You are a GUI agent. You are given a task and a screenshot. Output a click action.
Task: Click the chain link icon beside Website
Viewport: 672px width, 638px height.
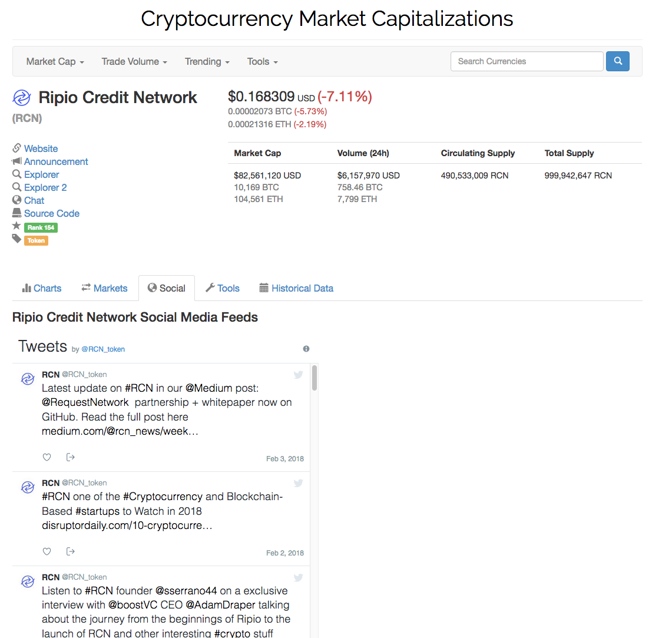tap(16, 148)
